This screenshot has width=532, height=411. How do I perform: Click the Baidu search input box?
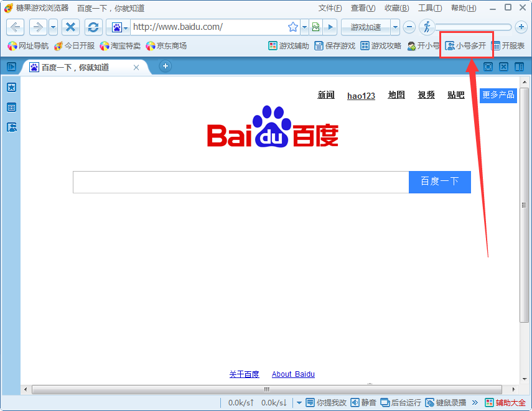tap(241, 182)
